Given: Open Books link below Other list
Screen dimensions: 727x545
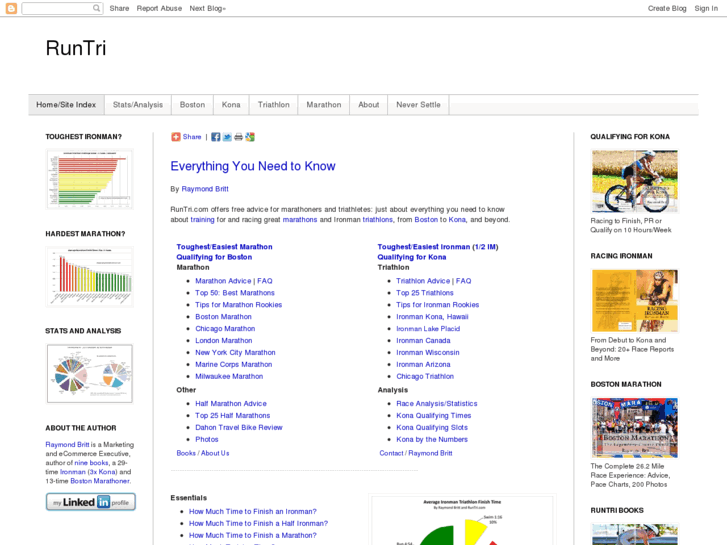Looking at the screenshot, I should [186, 453].
